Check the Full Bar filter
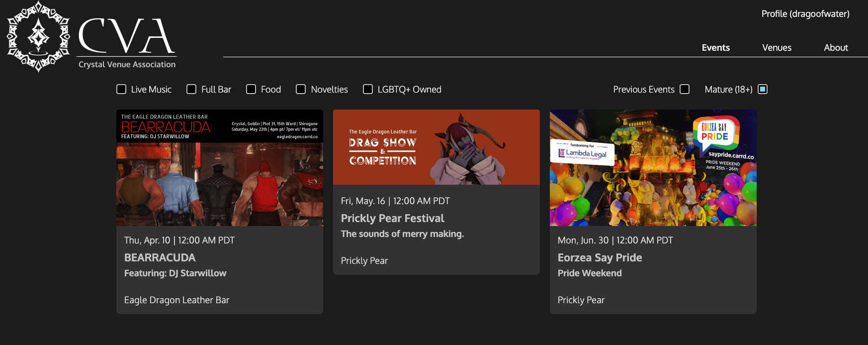Viewport: 868px width, 345px height. tap(191, 89)
